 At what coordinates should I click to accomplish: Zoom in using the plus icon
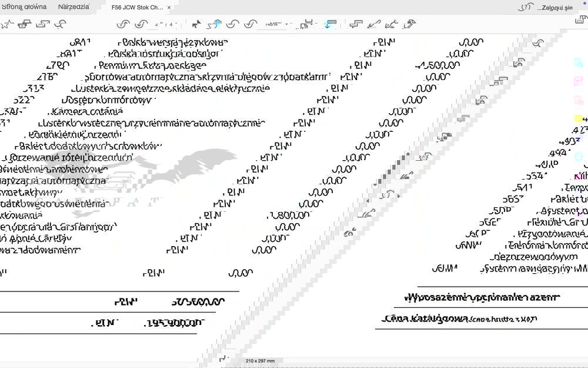click(251, 24)
